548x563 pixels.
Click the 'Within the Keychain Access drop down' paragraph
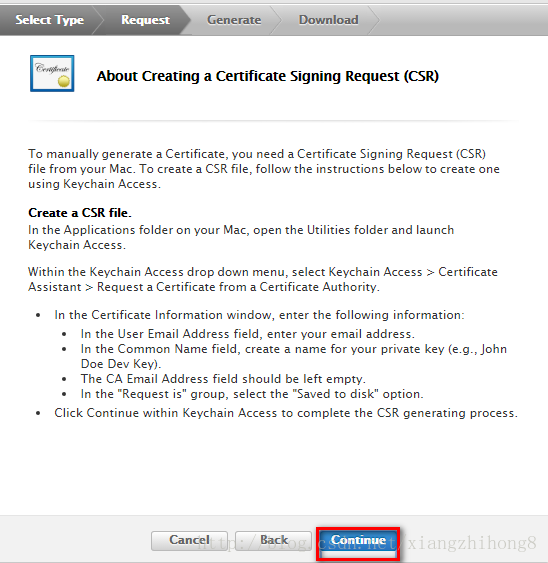(263, 279)
